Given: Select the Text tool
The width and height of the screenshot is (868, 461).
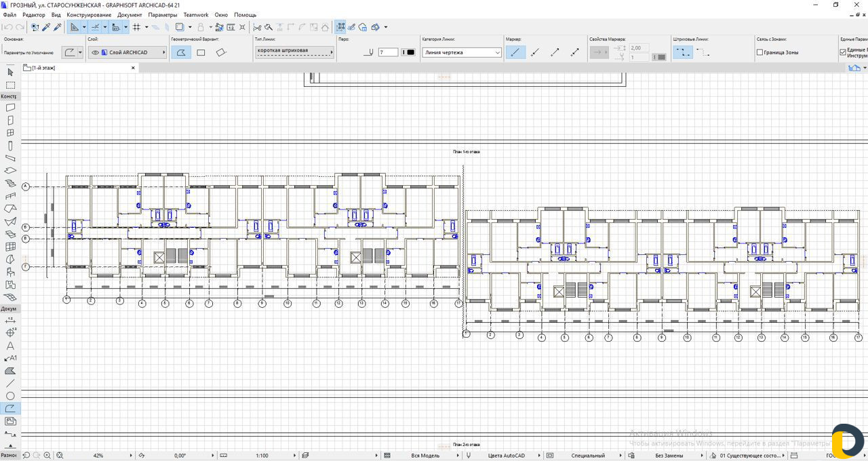Looking at the screenshot, I should pyautogui.click(x=10, y=345).
